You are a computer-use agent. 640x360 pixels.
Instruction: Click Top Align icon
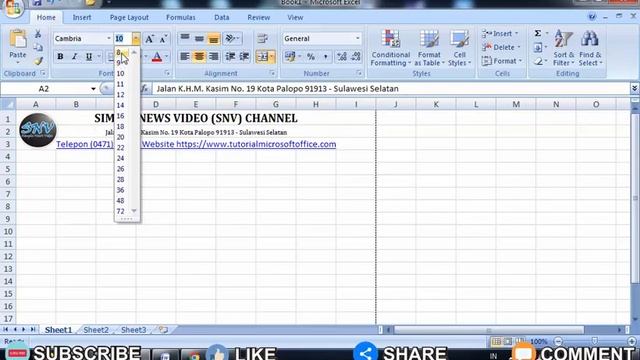coord(185,38)
